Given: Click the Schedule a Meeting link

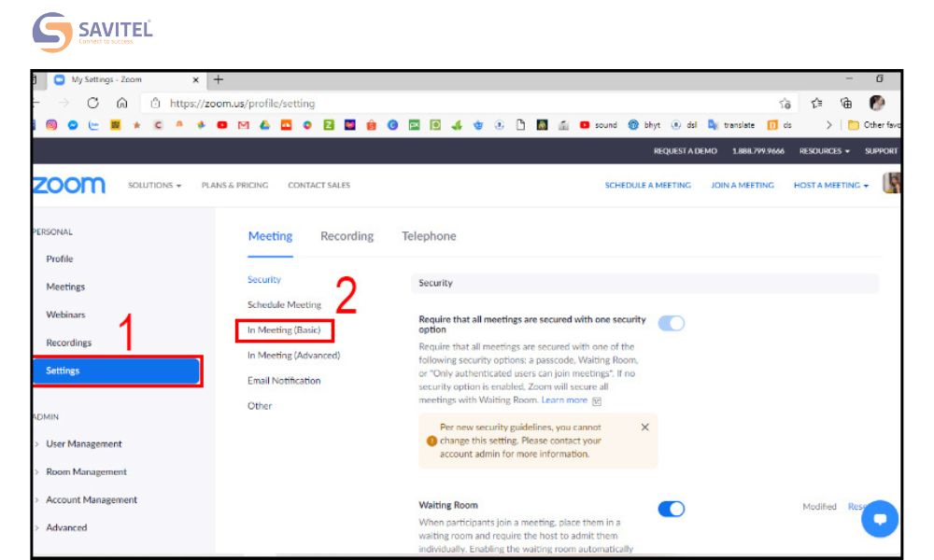Looking at the screenshot, I should click(647, 185).
